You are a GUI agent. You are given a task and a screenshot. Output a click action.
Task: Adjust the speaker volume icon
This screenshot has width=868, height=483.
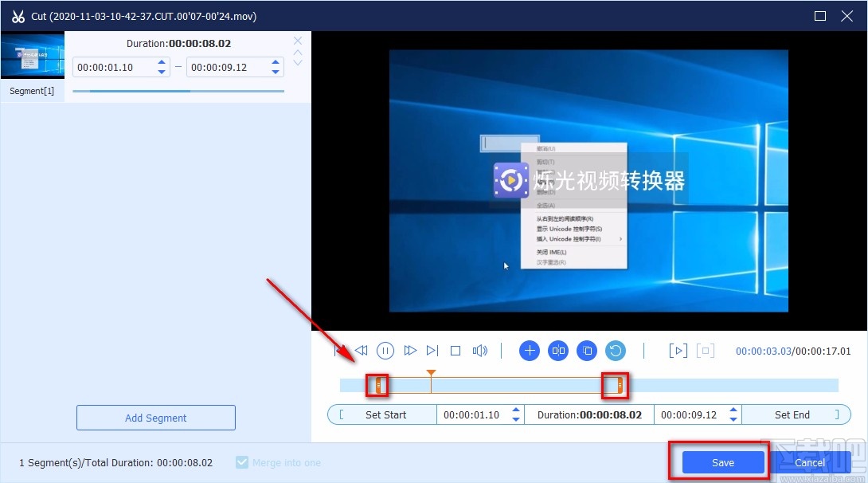483,350
